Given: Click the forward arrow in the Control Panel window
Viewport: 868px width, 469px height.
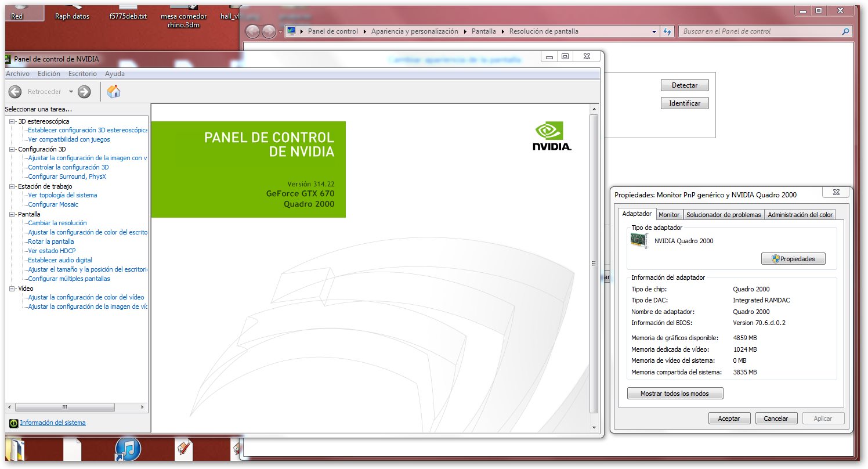Looking at the screenshot, I should (269, 31).
